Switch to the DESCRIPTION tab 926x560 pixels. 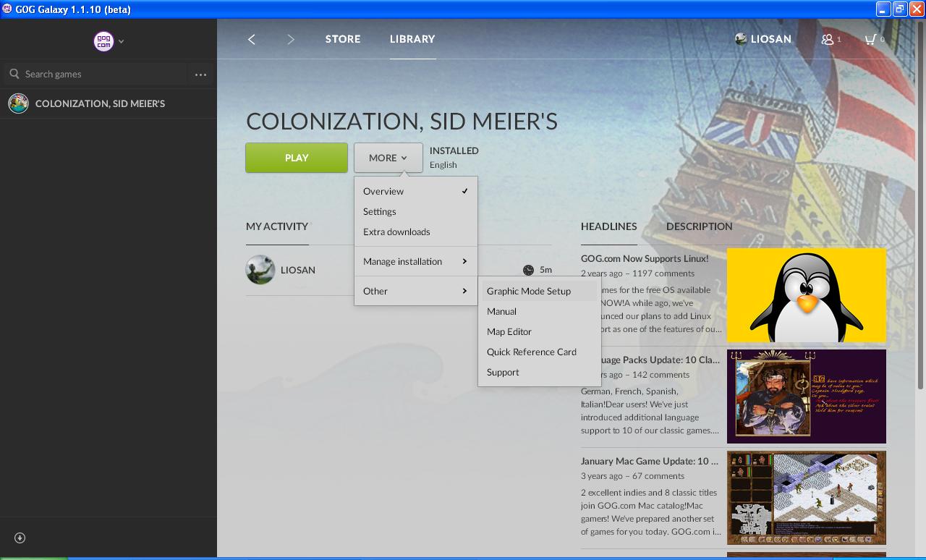(x=699, y=226)
